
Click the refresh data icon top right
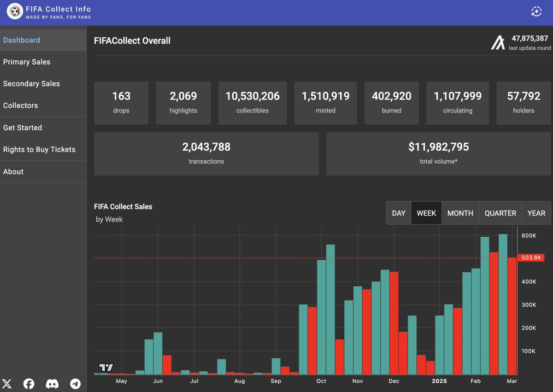coord(536,11)
